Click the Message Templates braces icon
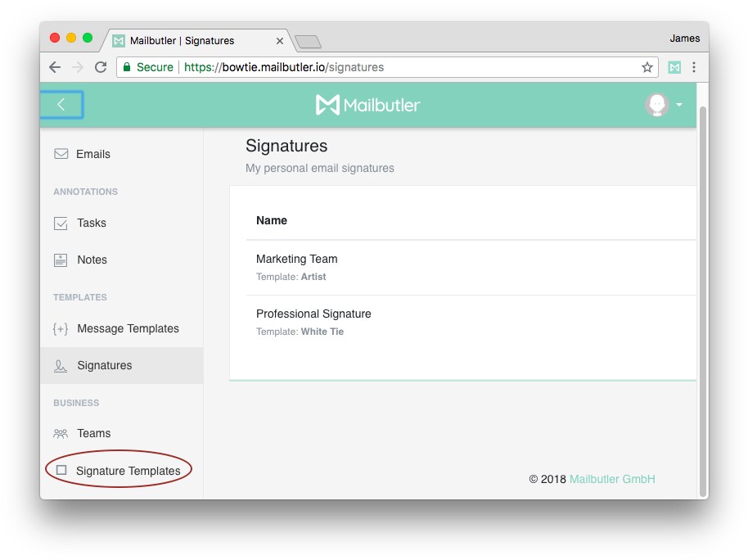748x560 pixels. 61,328
